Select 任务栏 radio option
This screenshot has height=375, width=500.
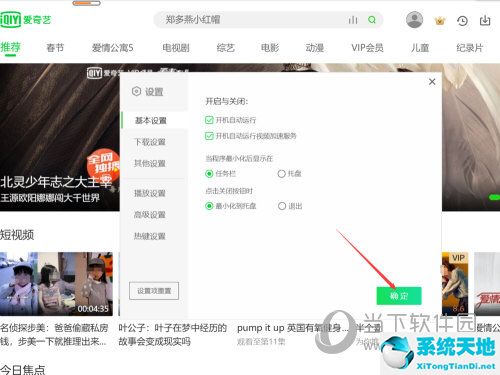coord(209,174)
